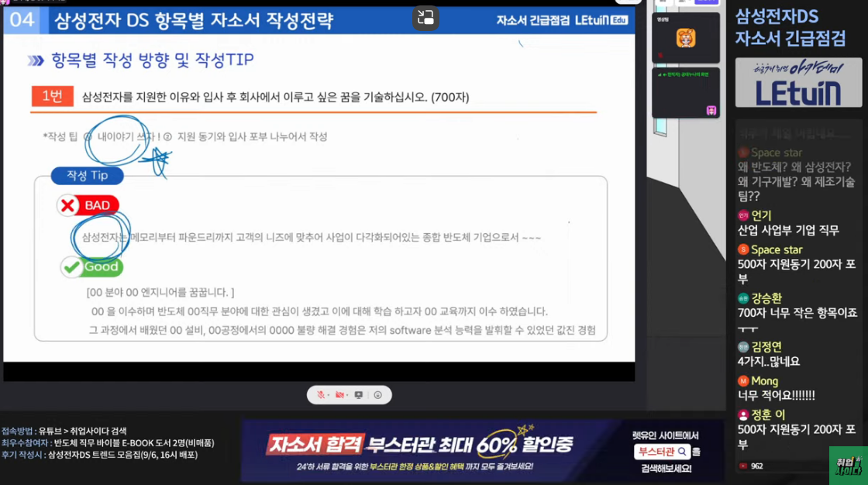Click the 부스터관 search box in banner
This screenshot has height=485, width=868.
click(662, 452)
